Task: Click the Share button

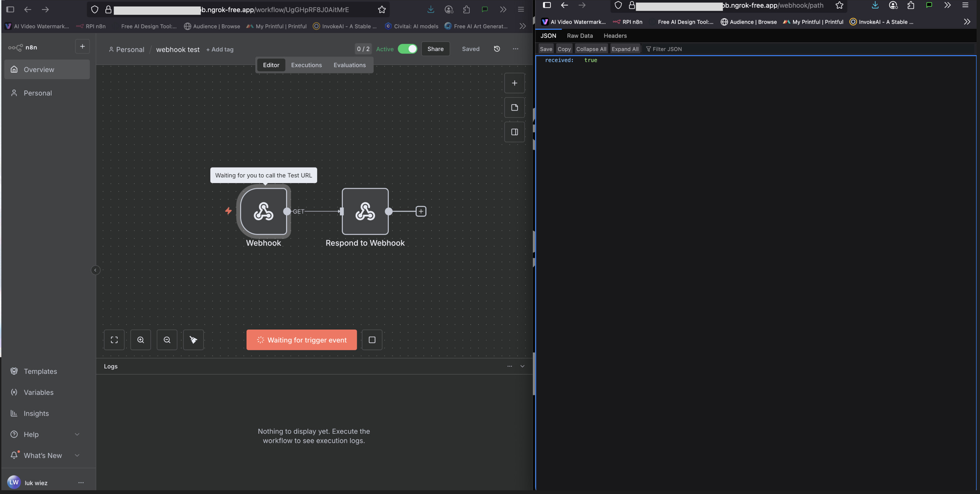Action: pos(435,49)
